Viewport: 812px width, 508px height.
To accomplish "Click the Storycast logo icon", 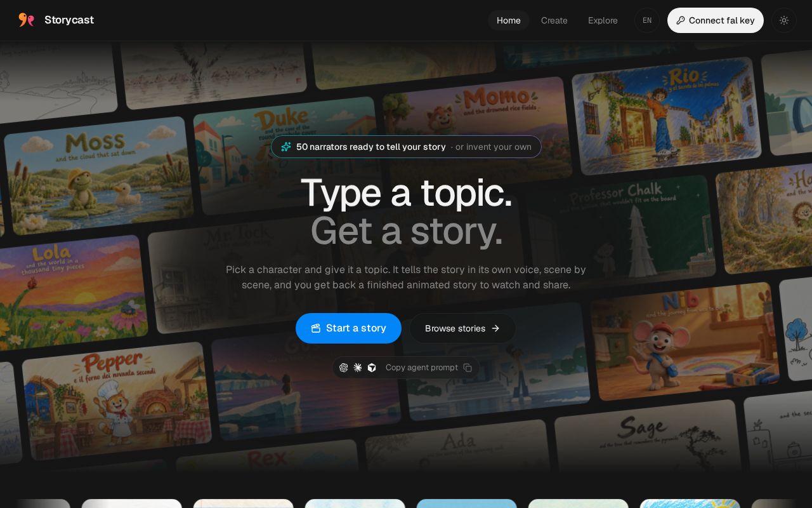I will 26,20.
